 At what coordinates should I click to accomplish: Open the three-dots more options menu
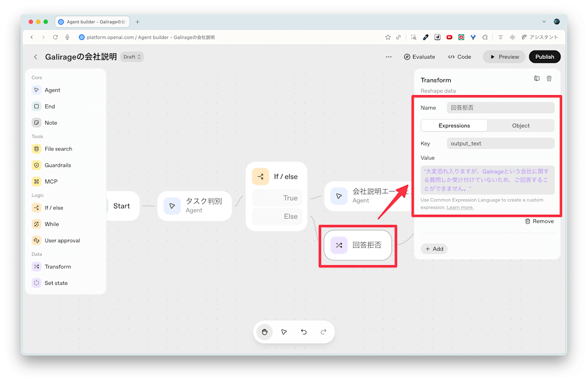click(389, 57)
